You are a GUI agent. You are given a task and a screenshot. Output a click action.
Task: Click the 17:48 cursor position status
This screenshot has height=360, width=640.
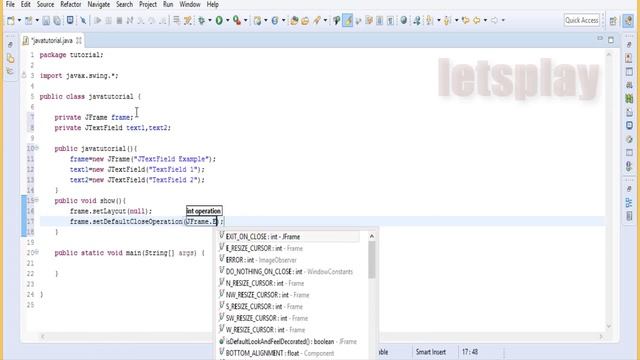[x=470, y=352]
